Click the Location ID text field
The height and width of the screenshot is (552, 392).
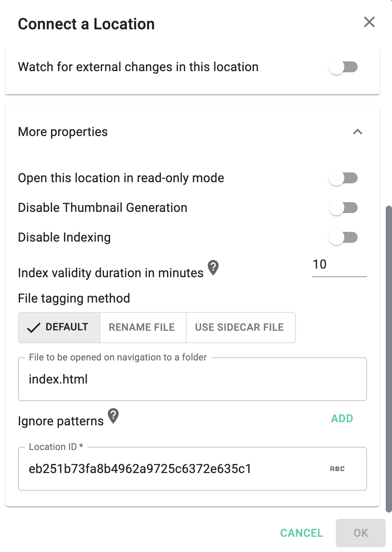(172, 469)
